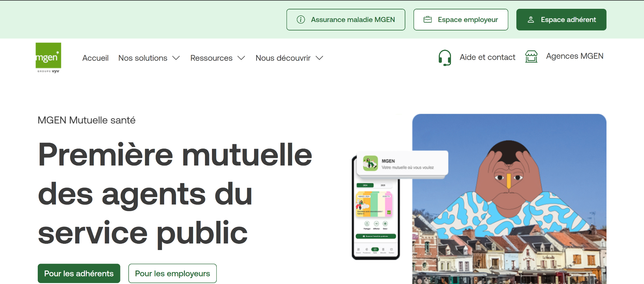644x284 pixels.
Task: Tap the Afficher eye icon on the phone mockup
Action: (376, 224)
